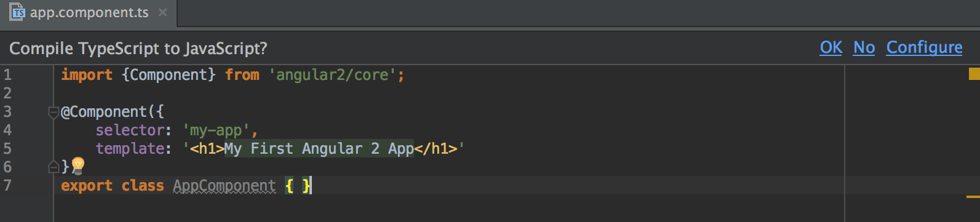Click line number 4 in the gutter
The image size is (980, 222).
point(7,130)
